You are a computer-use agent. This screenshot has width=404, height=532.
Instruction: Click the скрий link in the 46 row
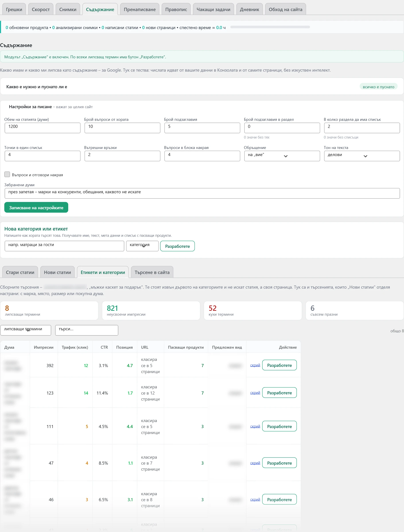tap(255, 499)
